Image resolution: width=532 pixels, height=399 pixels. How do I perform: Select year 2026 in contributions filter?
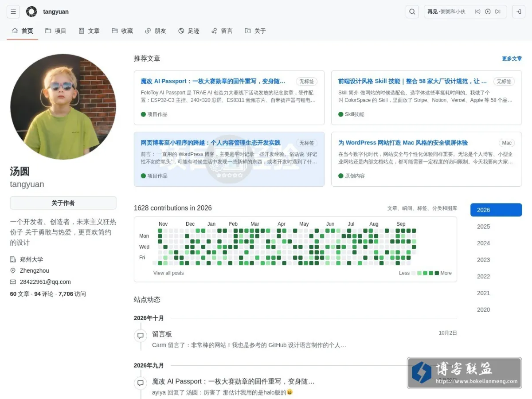point(496,210)
